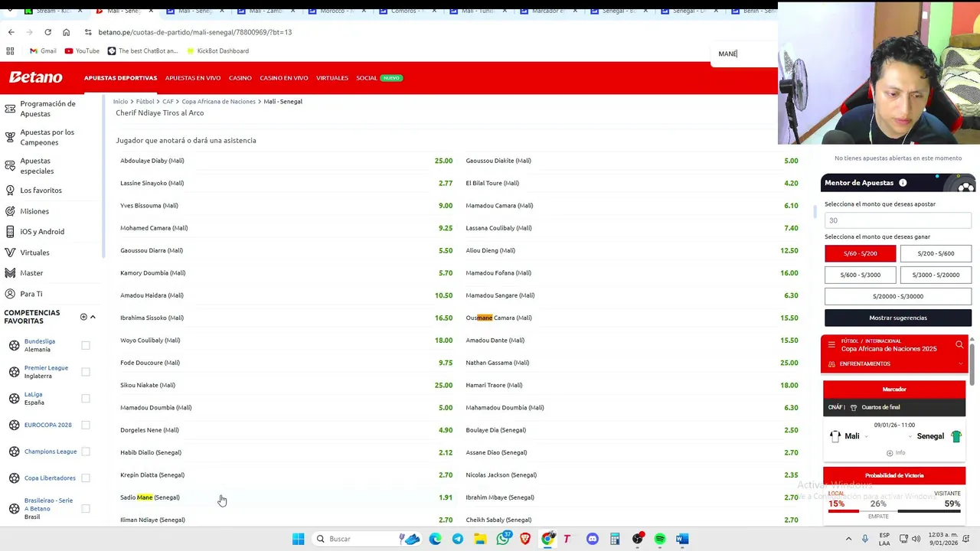
Task: Open the browser apps grid icon
Action: (10, 51)
